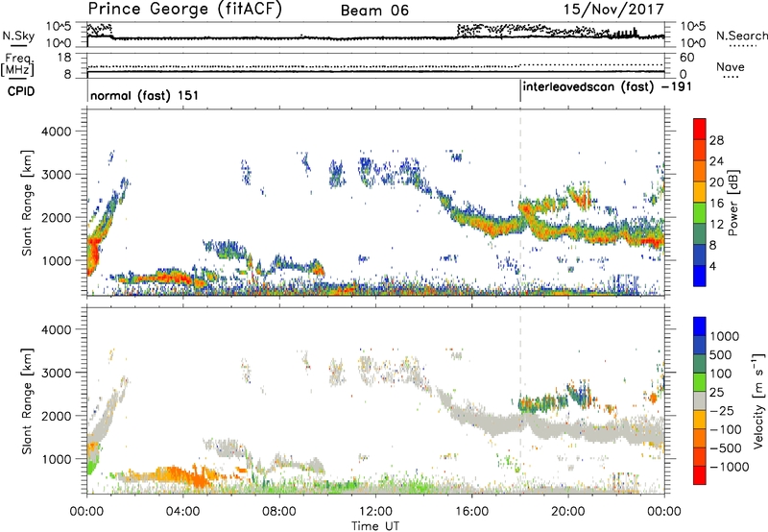The image size is (768, 532).
Task: Click the green velocity echoes near 19:00
Action: pyautogui.click(x=541, y=403)
